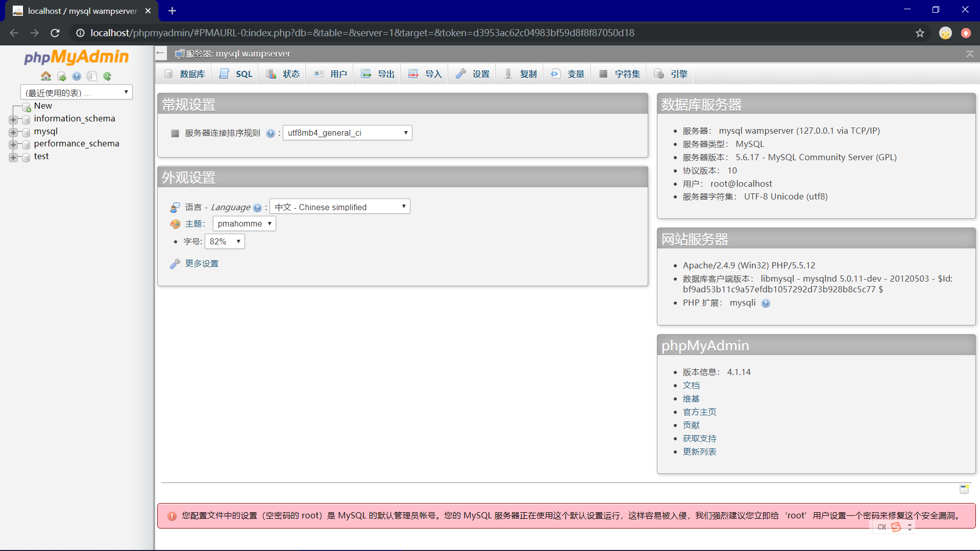This screenshot has height=551, width=980.
Task: Reload the page in the browser
Action: click(55, 33)
